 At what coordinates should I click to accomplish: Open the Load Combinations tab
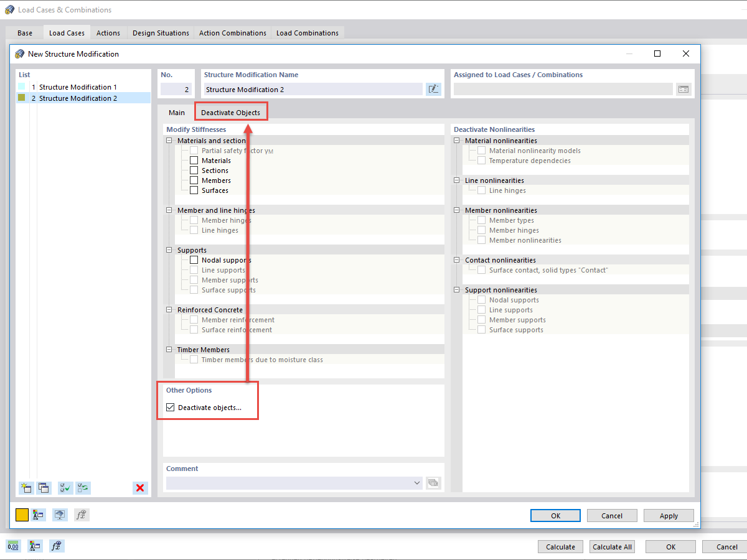point(308,32)
